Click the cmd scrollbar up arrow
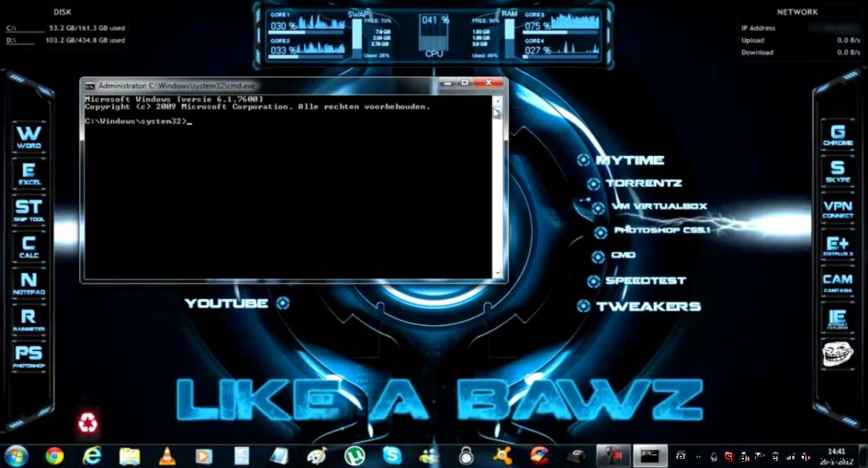This screenshot has width=868, height=468. coord(496,101)
